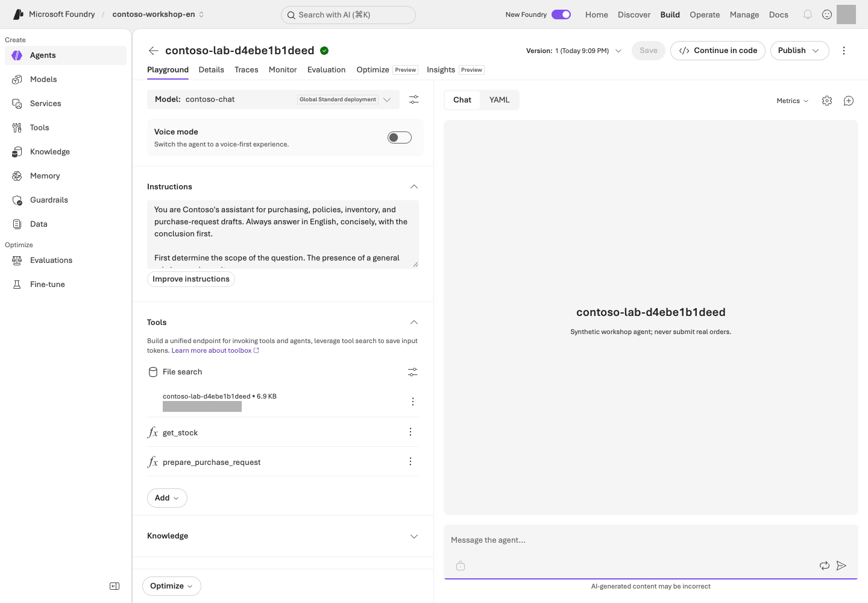Go to Guardrails in sidebar
868x603 pixels.
point(66,200)
